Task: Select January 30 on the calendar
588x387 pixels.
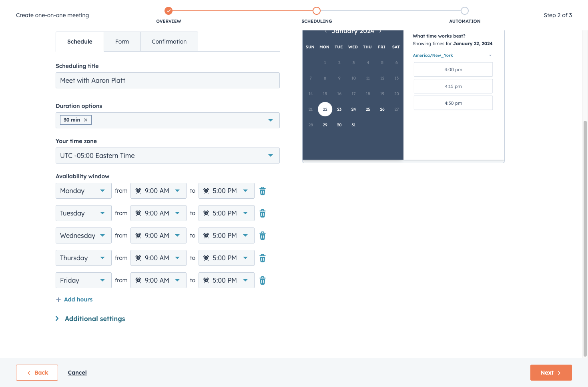Action: coord(339,125)
